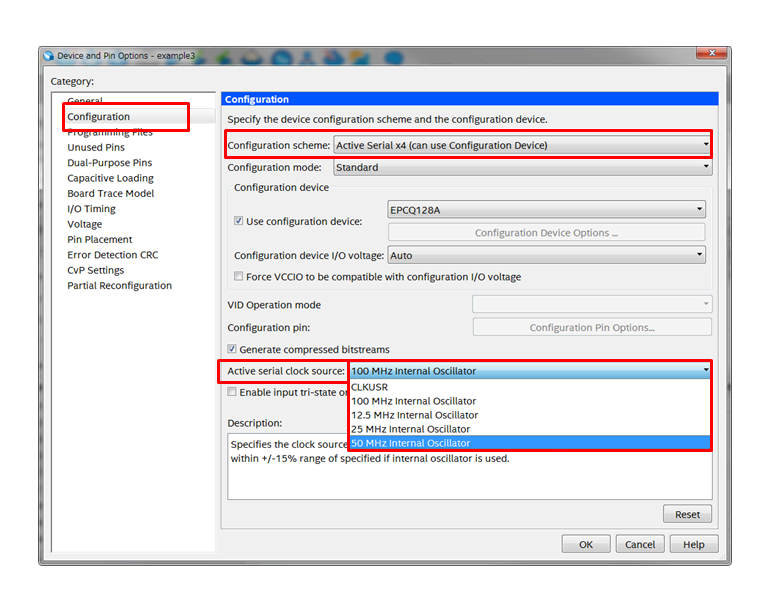Confirm with the OK button
The width and height of the screenshot is (773, 605).
pos(586,544)
